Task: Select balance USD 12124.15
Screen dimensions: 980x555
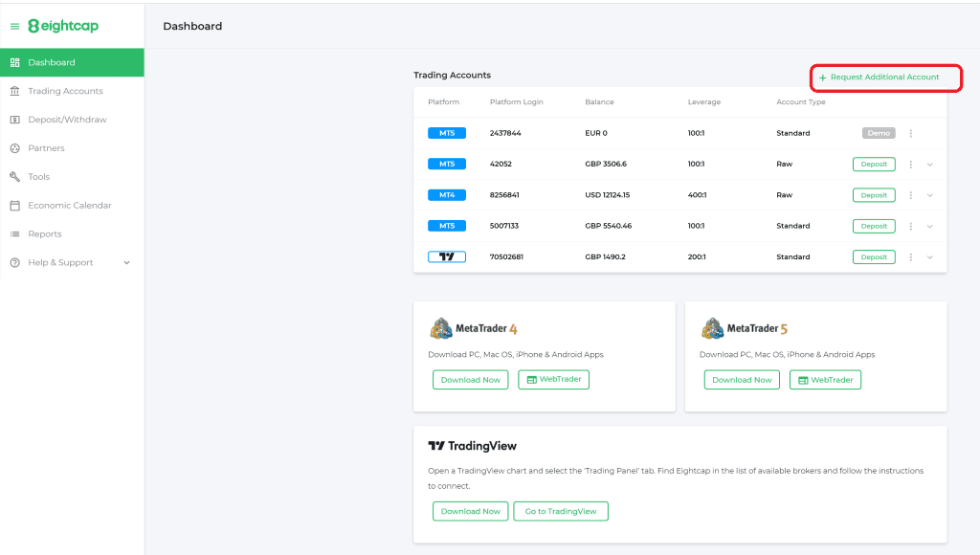Action: [608, 195]
